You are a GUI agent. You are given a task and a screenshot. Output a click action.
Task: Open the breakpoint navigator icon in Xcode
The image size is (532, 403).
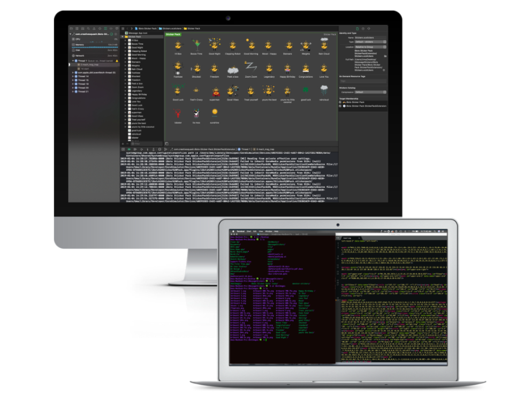(x=111, y=28)
